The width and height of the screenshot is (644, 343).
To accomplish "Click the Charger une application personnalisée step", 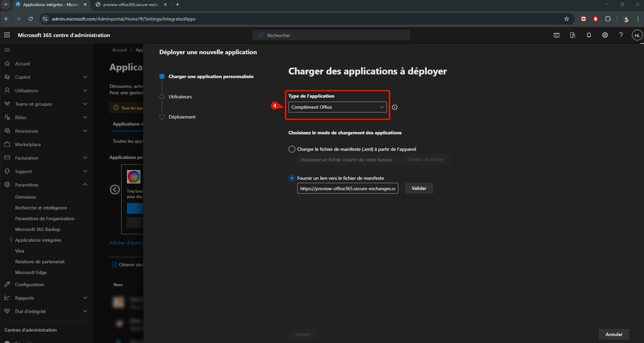I will point(211,76).
